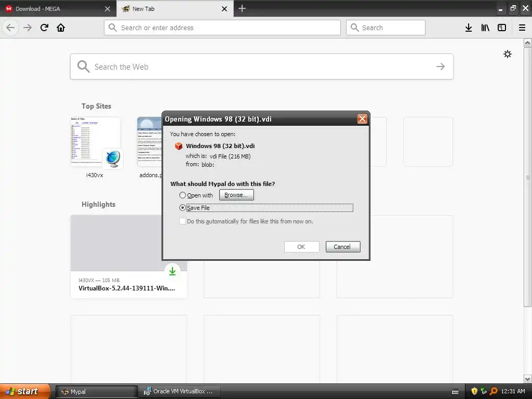Click Browse... in the dialog
Viewport: 532px width, 399px height.
[x=236, y=195]
